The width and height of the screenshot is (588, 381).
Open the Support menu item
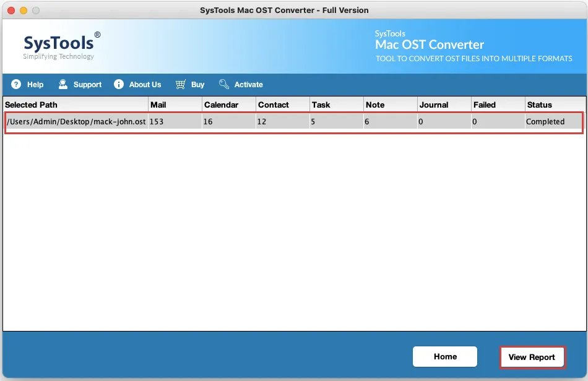point(87,85)
